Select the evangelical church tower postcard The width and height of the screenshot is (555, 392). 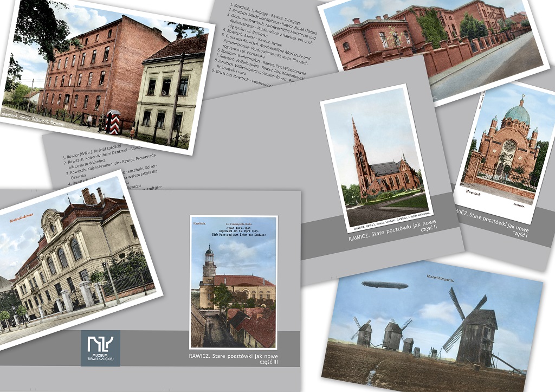click(x=233, y=282)
